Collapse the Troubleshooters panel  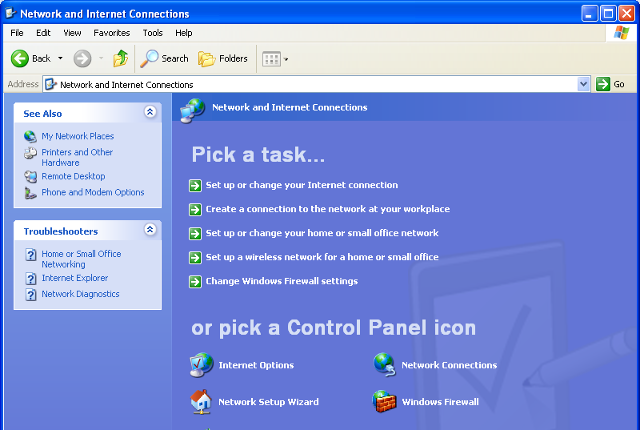click(x=150, y=229)
